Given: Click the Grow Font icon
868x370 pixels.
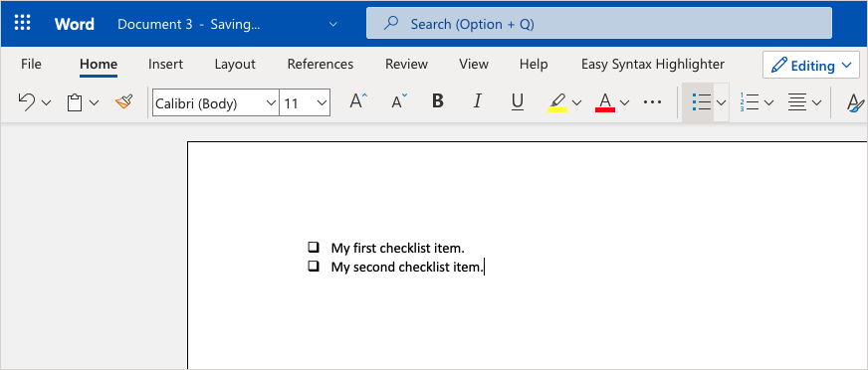Looking at the screenshot, I should click(x=358, y=101).
